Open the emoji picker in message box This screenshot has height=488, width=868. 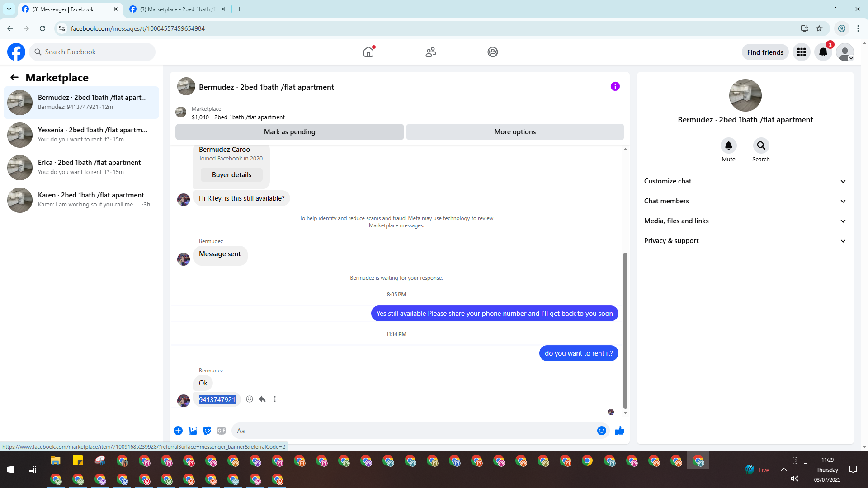click(601, 431)
